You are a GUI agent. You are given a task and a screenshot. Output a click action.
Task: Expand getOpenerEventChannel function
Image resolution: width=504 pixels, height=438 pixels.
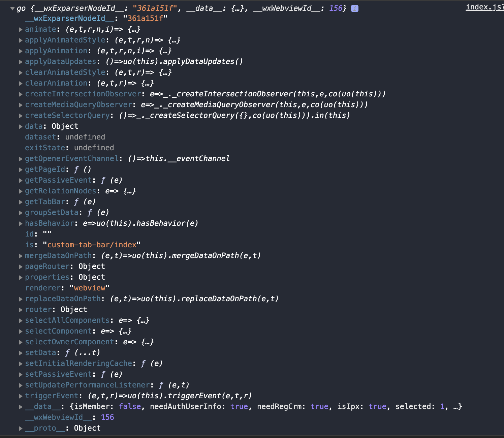21,159
